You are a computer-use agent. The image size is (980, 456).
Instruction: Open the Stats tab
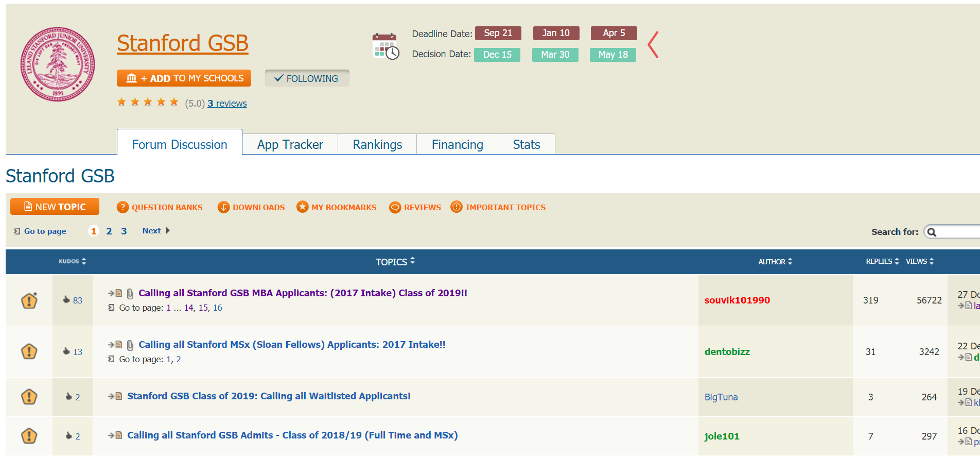click(x=527, y=144)
